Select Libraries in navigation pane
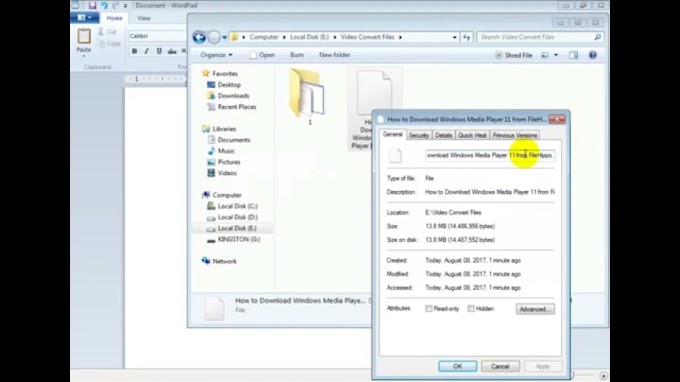This screenshot has height=382, width=680. click(219, 129)
